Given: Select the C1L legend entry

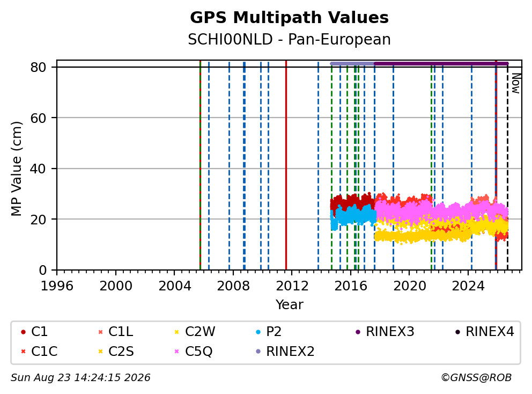Looking at the screenshot, I should 115,332.
